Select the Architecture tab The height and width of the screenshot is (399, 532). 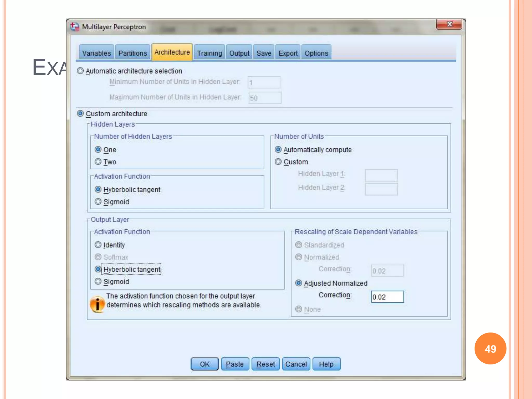[x=172, y=52]
